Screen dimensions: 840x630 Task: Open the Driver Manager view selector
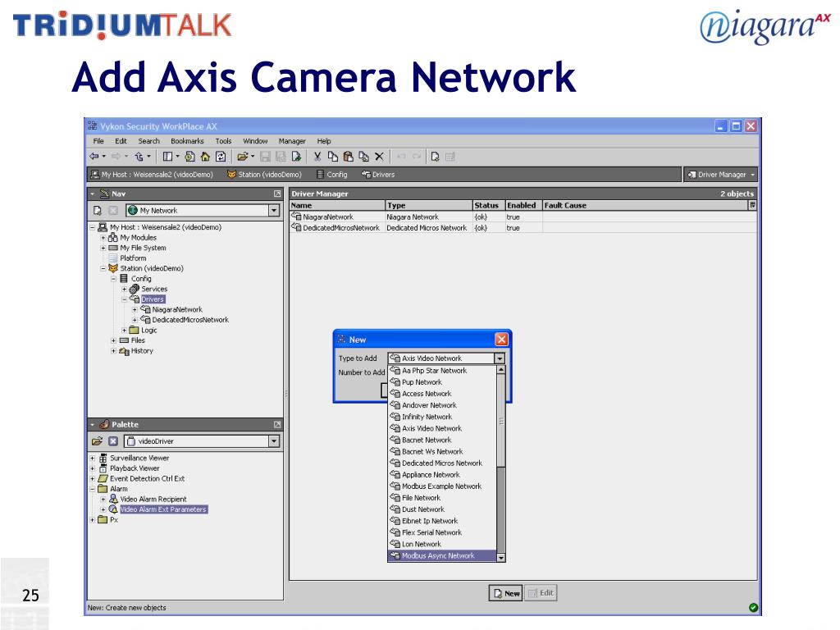pos(720,174)
